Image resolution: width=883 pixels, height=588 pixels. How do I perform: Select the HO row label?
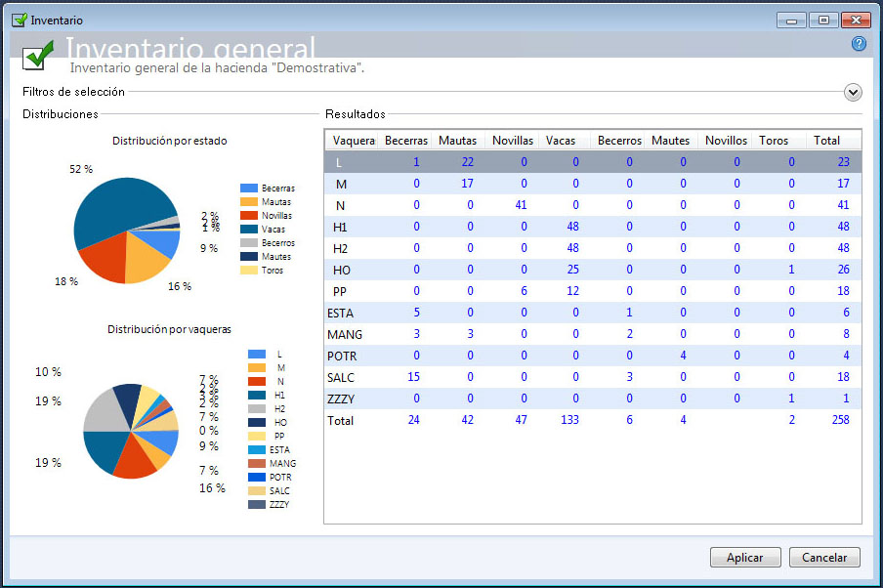[x=341, y=270]
